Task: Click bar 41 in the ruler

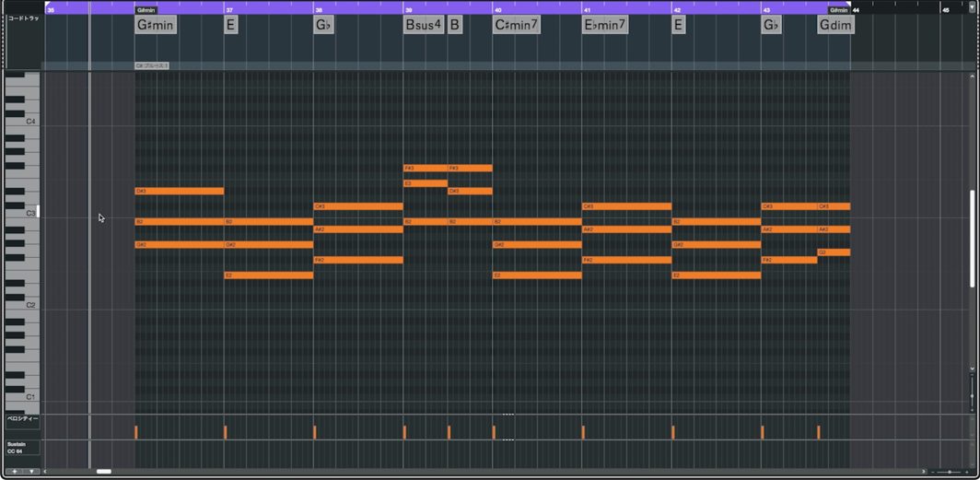Action: click(588, 10)
